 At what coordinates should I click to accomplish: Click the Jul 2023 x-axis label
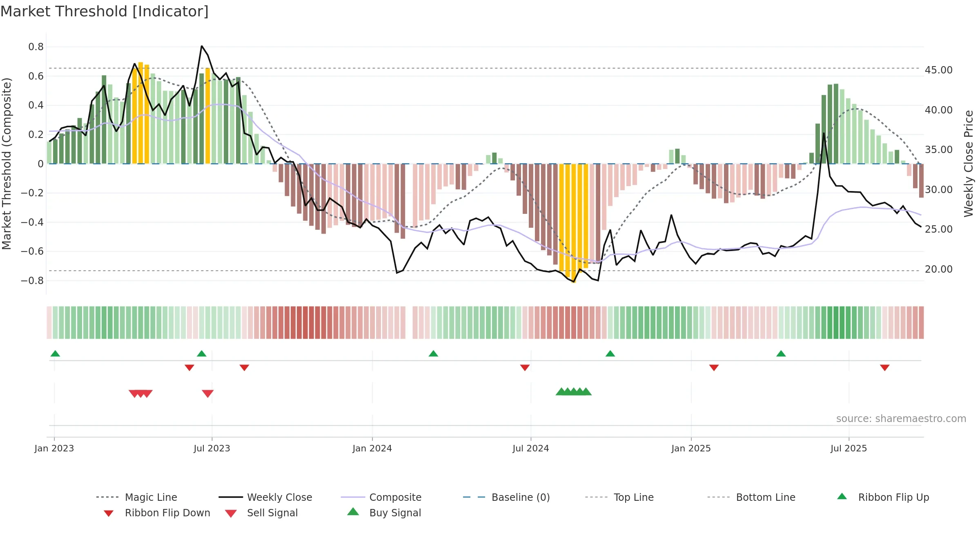212,449
